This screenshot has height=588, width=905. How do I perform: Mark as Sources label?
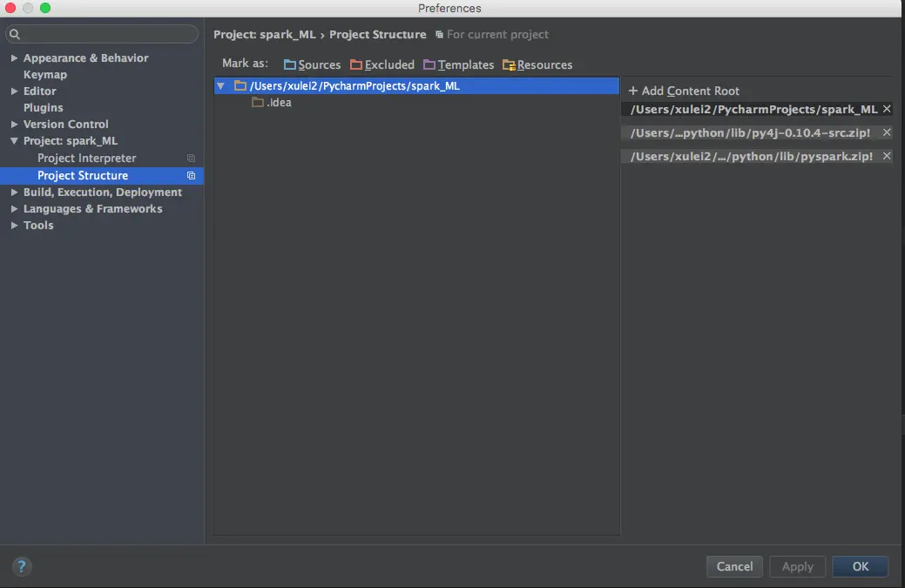tap(319, 64)
